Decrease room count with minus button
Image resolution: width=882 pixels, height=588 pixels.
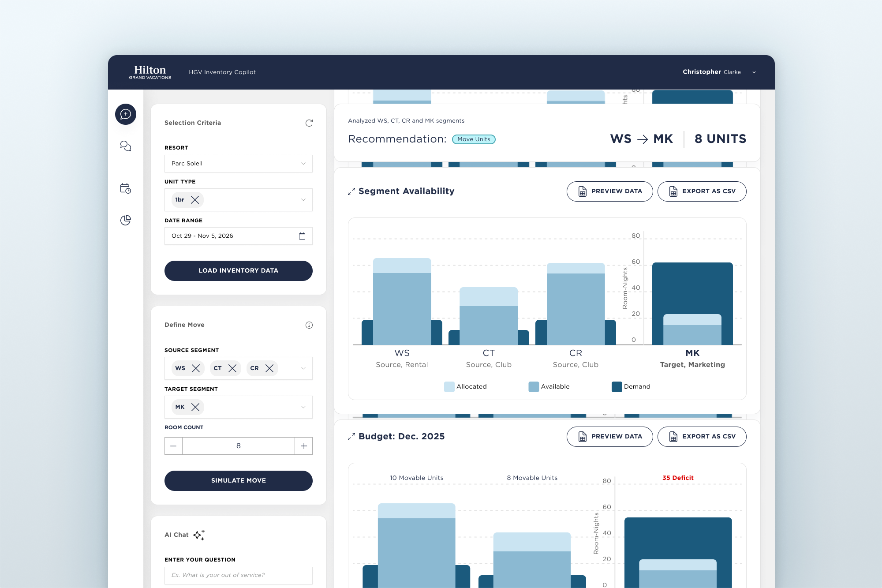[x=173, y=446]
